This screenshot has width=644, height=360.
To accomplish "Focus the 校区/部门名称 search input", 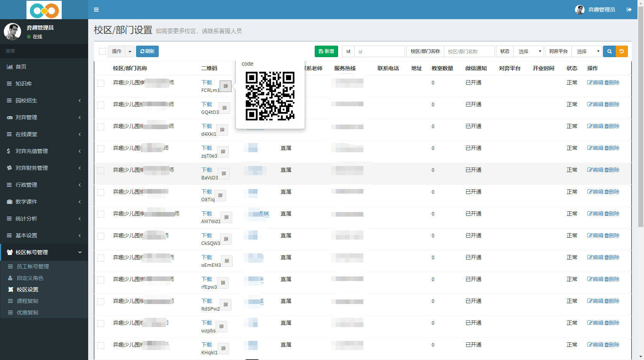I will pyautogui.click(x=469, y=51).
